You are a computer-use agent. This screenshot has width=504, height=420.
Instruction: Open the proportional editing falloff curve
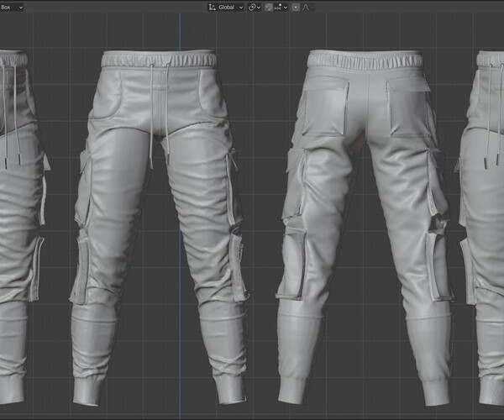pyautogui.click(x=307, y=7)
